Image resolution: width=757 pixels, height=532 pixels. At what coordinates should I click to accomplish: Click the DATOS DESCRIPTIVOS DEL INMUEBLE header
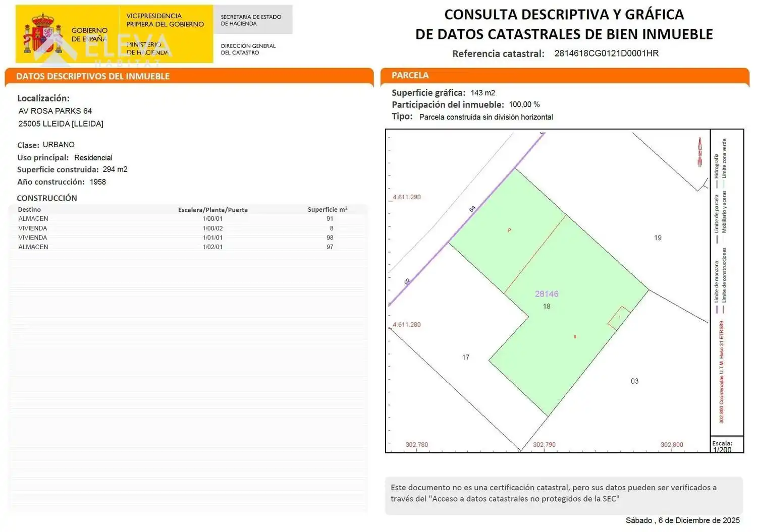93,77
